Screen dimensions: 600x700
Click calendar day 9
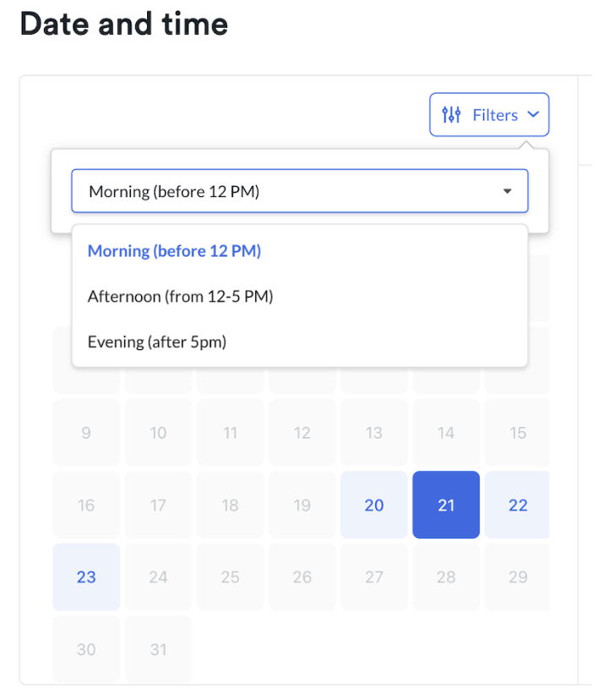coord(86,433)
